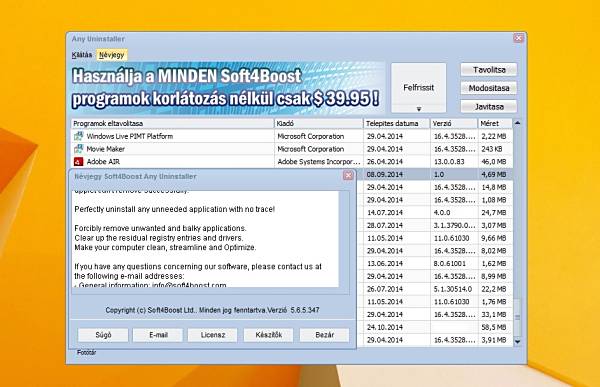
Task: Sort by Verzió column header
Action: (454, 123)
